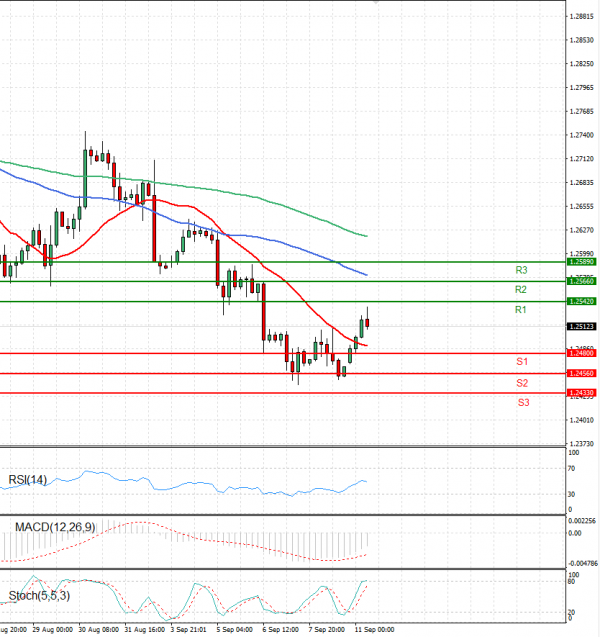Screen dimensions: 600x637
Task: Click the S2 support label
Action: coord(522,383)
